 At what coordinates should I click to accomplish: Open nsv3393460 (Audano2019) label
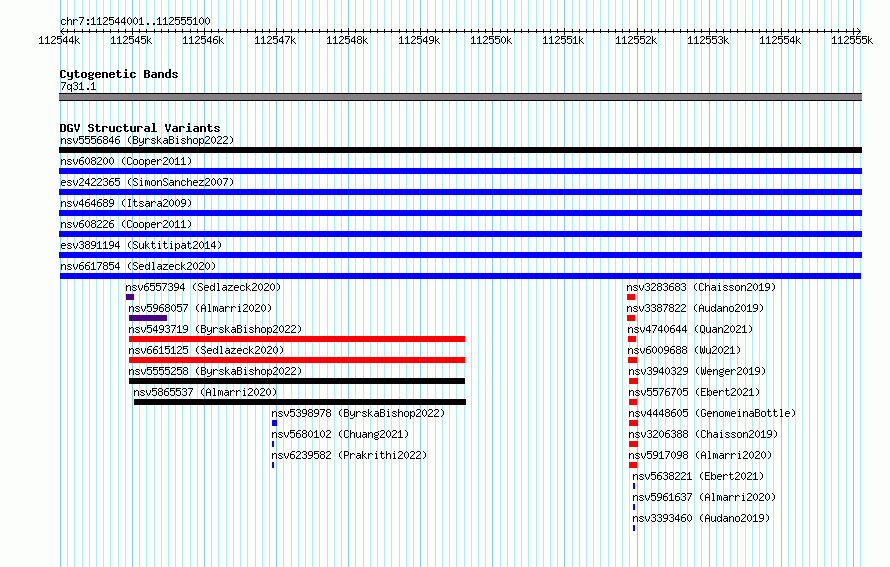[702, 518]
